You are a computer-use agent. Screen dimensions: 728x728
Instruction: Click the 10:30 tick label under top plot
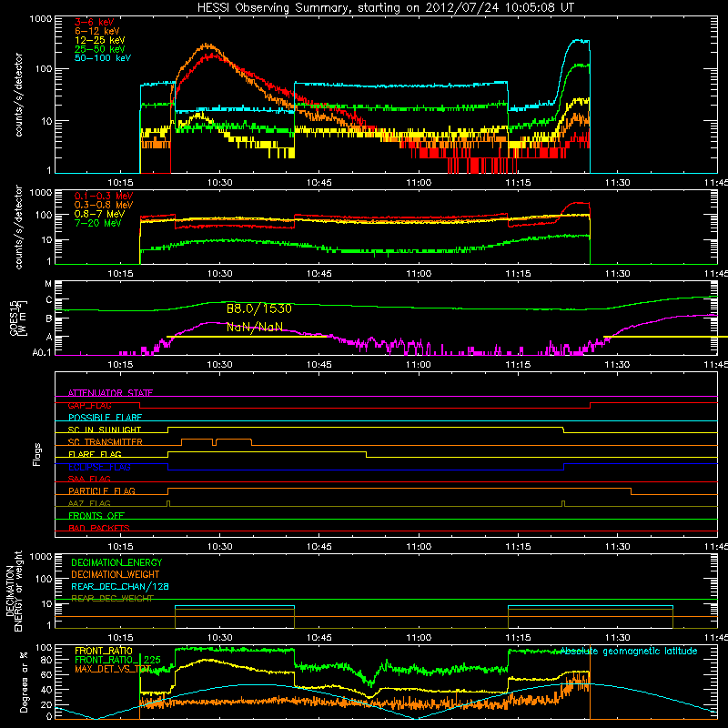click(x=219, y=183)
